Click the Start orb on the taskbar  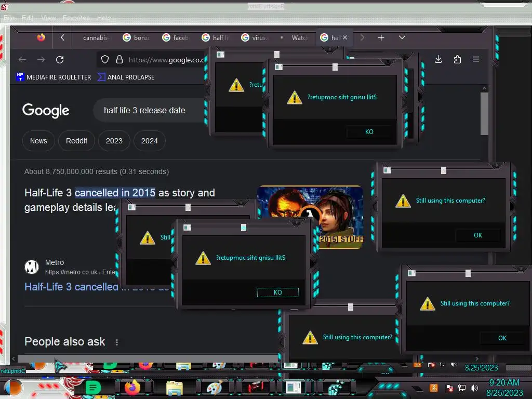coord(13,388)
